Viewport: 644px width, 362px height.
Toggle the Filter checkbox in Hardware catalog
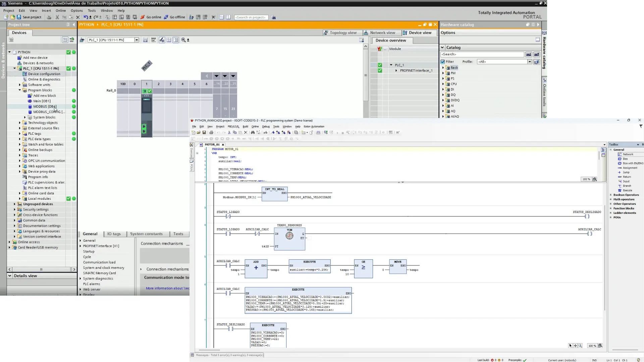[443, 62]
